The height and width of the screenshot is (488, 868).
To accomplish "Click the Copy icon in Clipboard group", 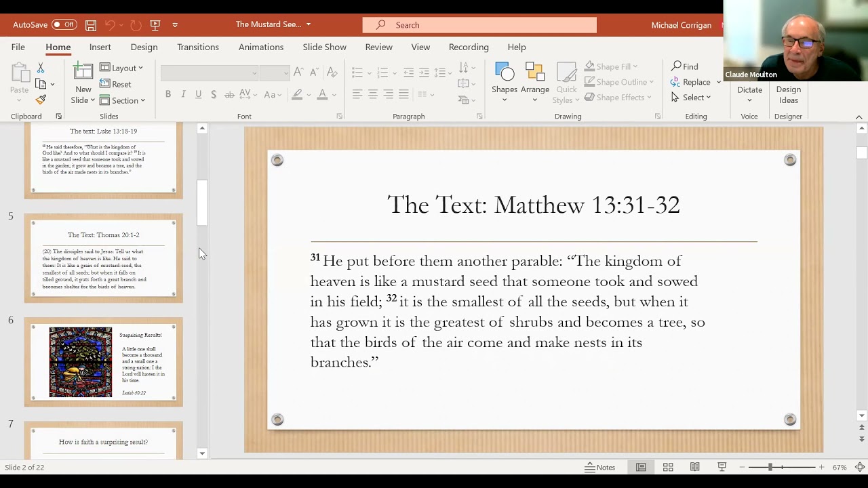I will pyautogui.click(x=41, y=84).
